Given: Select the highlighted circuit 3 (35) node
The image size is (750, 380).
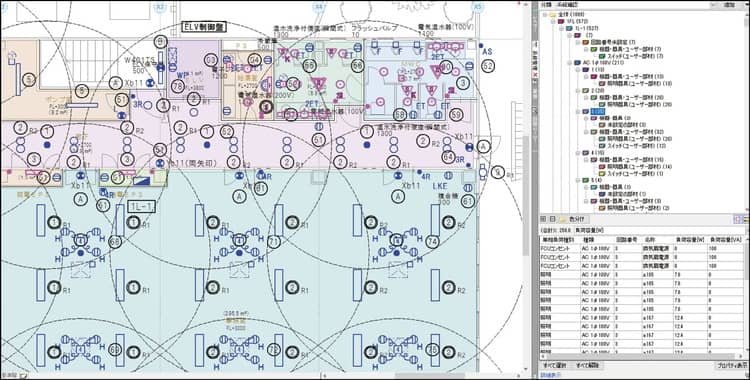Looking at the screenshot, I should [x=599, y=111].
